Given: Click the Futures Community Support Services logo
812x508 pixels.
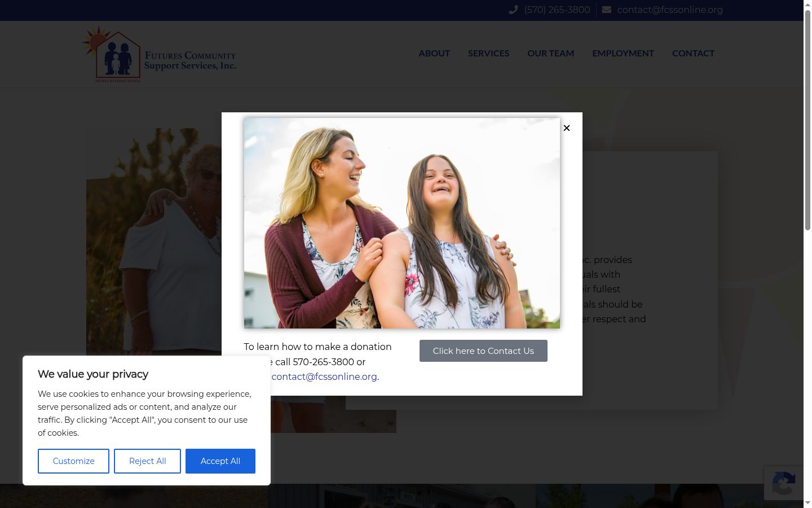Looking at the screenshot, I should click(x=159, y=55).
